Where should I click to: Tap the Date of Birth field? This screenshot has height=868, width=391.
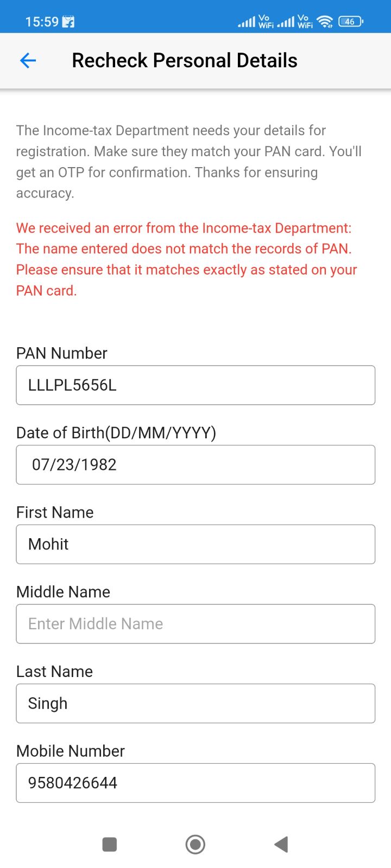(195, 464)
